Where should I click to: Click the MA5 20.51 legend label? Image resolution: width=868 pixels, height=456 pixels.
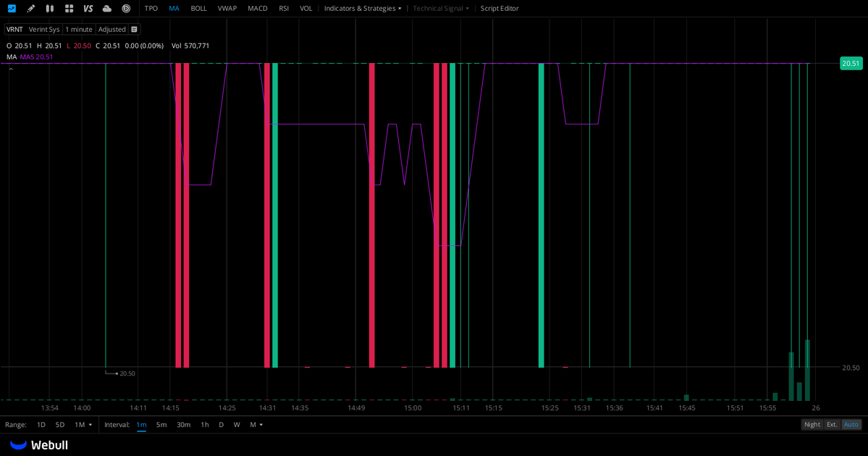36,57
